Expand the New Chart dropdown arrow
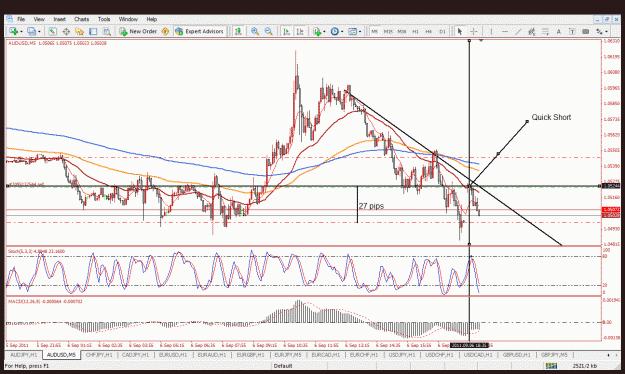The image size is (625, 374). click(x=21, y=31)
